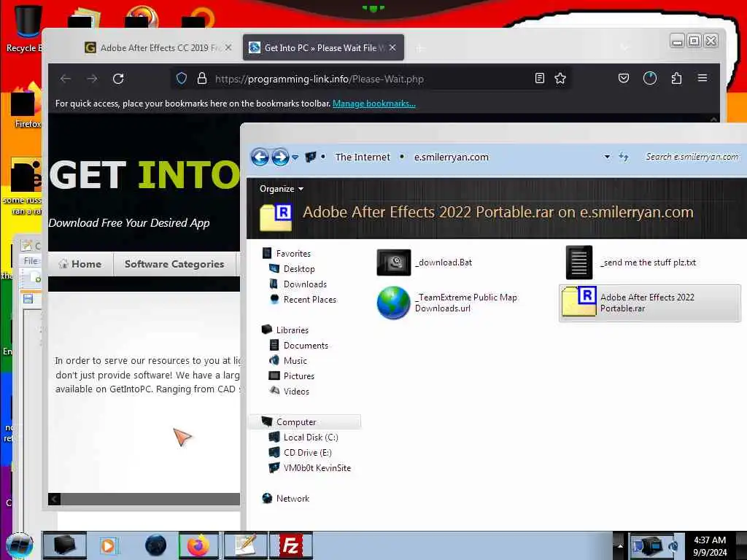747x560 pixels.
Task: Click Explorer back arrow button
Action: click(260, 157)
